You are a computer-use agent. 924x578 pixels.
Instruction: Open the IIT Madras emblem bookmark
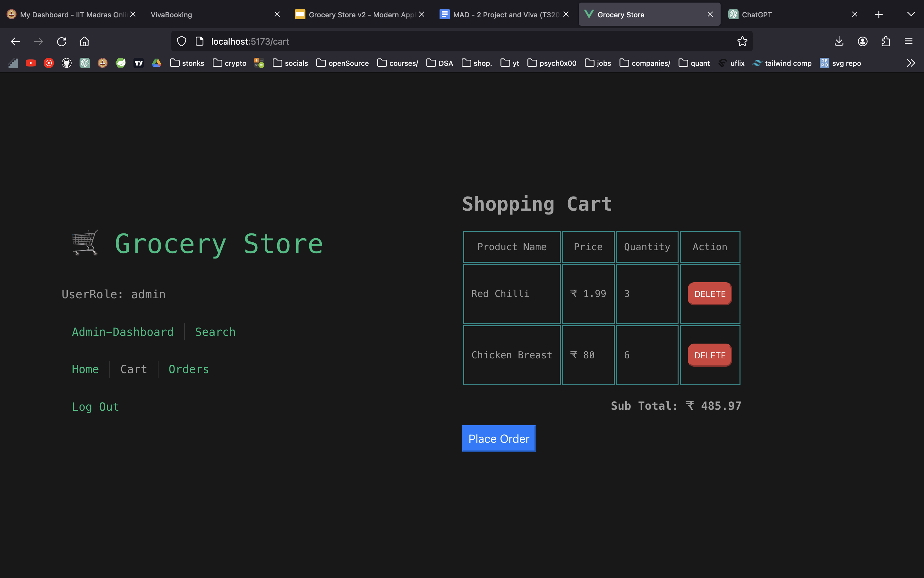103,63
